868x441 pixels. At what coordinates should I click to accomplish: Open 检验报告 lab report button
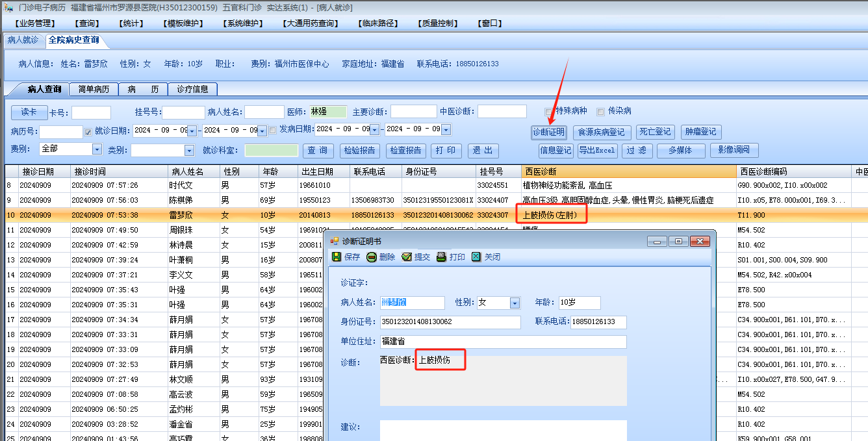(x=360, y=151)
